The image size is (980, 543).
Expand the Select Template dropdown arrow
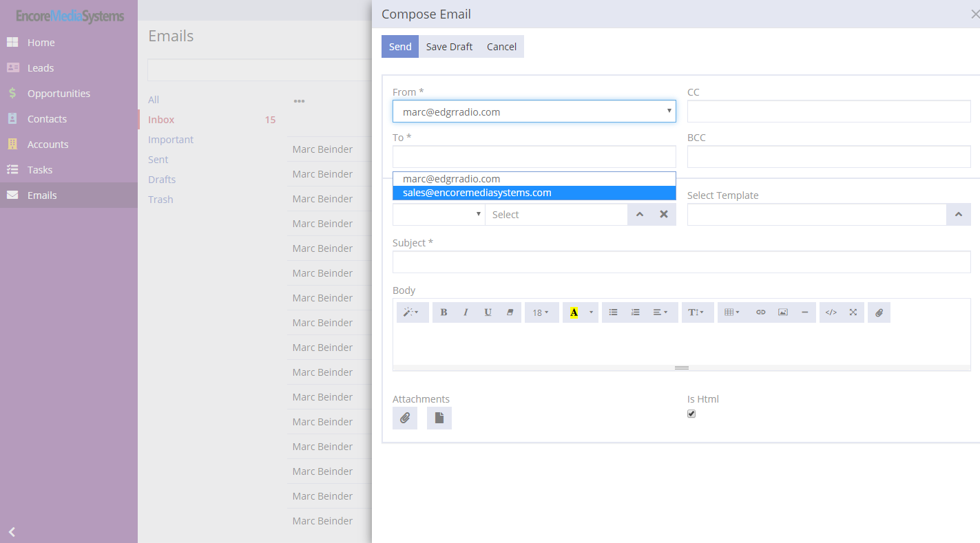[x=958, y=215]
